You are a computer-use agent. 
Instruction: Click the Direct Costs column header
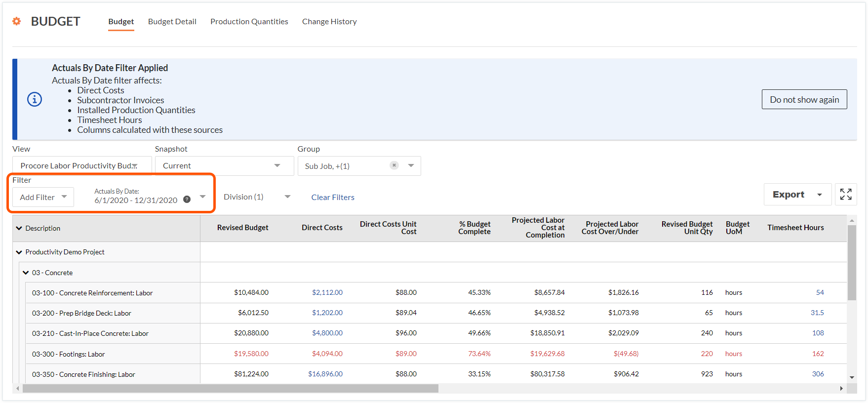tap(322, 228)
